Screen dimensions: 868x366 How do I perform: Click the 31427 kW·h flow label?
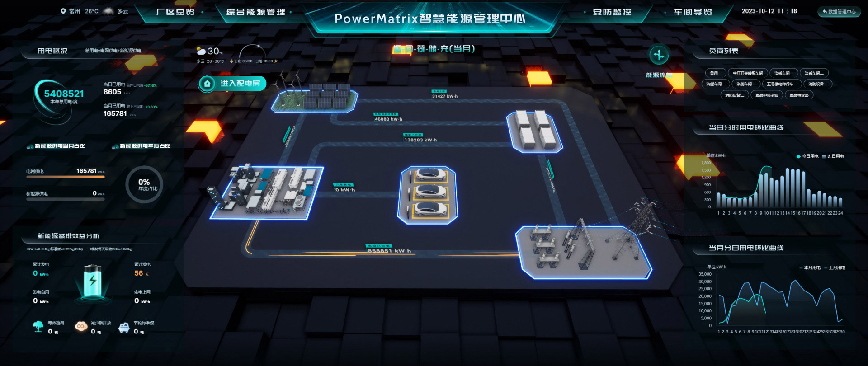445,96
